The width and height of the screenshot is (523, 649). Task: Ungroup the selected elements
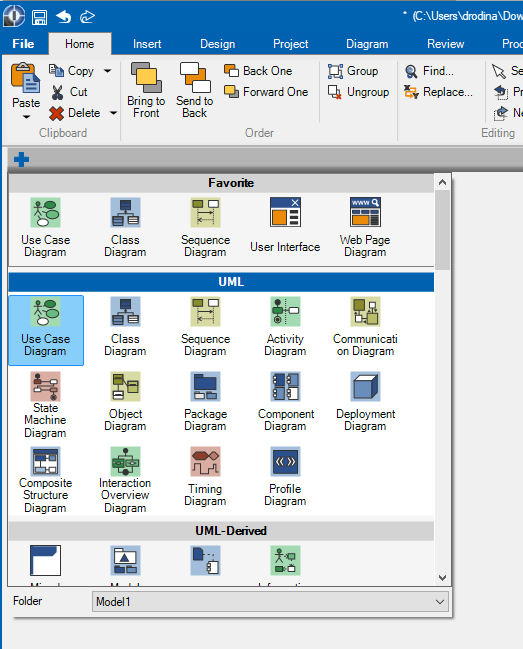point(358,92)
